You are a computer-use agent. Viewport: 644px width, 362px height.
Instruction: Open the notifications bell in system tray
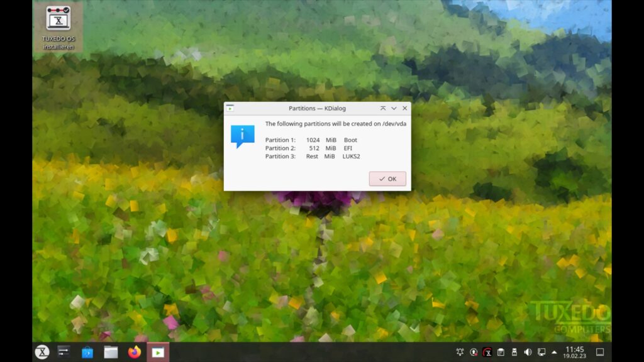[460, 352]
